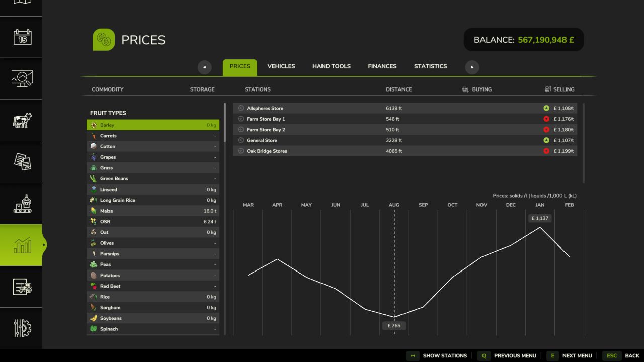644x362 pixels.
Task: Select Soybeans commodity row
Action: pos(153,318)
